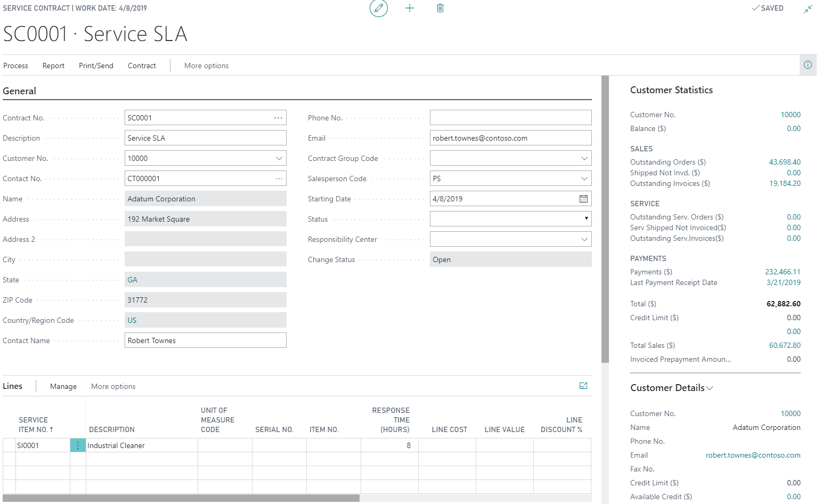Open row options for line SI0001

click(78, 445)
